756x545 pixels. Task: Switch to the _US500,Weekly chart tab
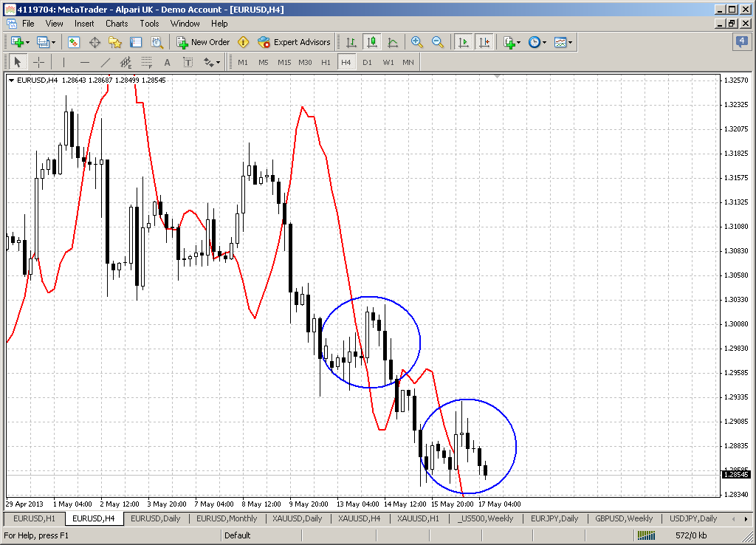(x=485, y=518)
